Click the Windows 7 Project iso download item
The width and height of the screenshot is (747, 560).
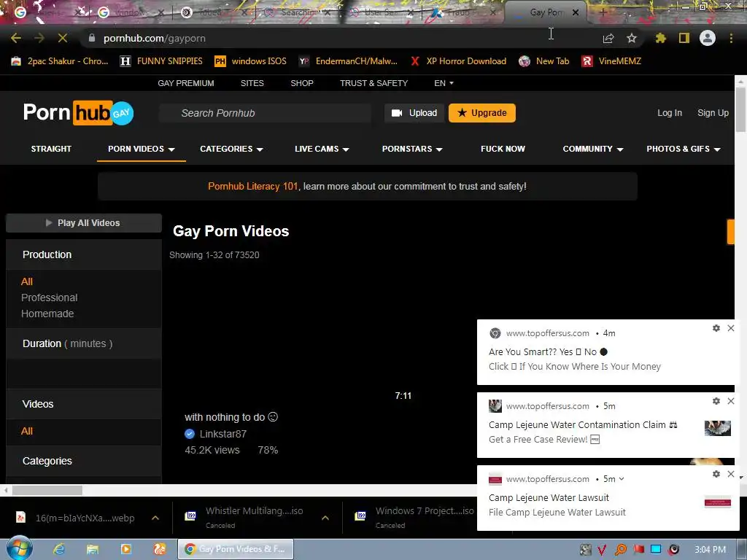tap(414, 517)
